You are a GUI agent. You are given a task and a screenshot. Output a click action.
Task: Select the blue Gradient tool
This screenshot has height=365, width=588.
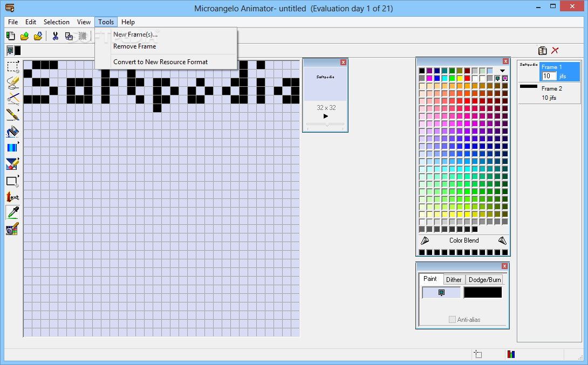click(13, 147)
